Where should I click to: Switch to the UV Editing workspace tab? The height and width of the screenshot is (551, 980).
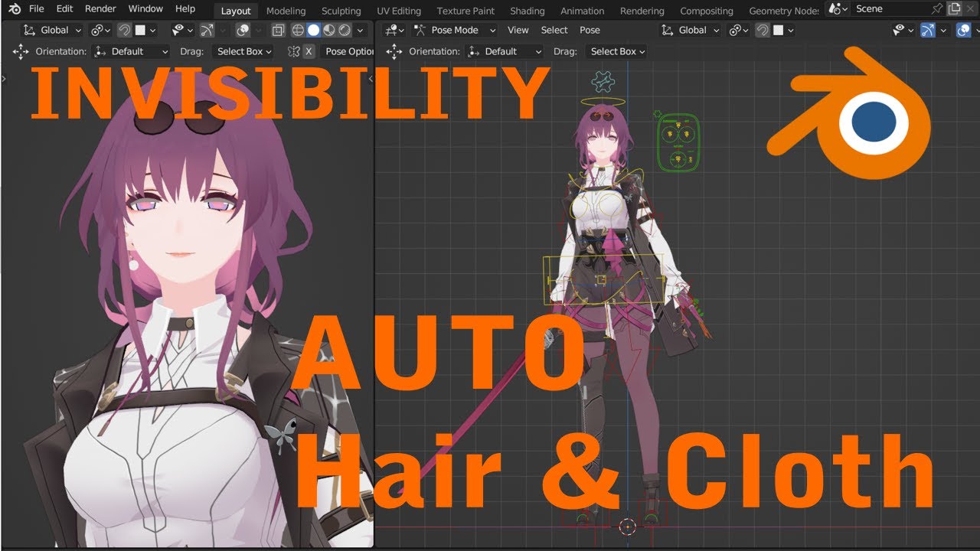point(399,11)
